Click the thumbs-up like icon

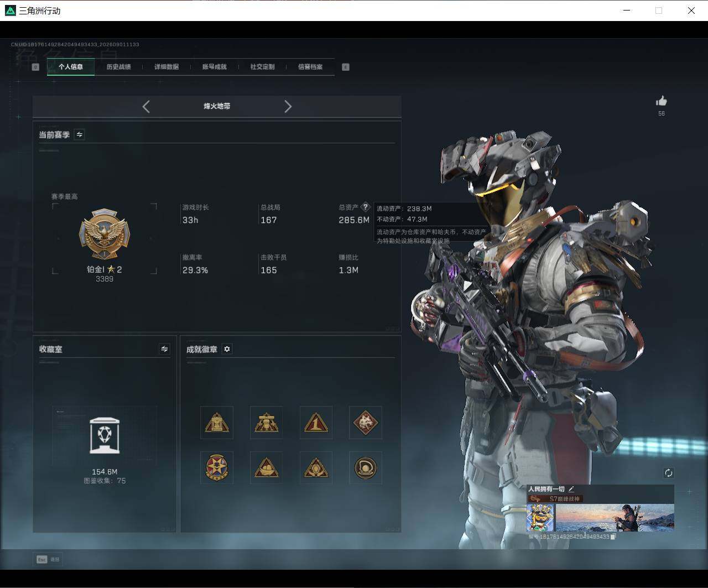(662, 101)
